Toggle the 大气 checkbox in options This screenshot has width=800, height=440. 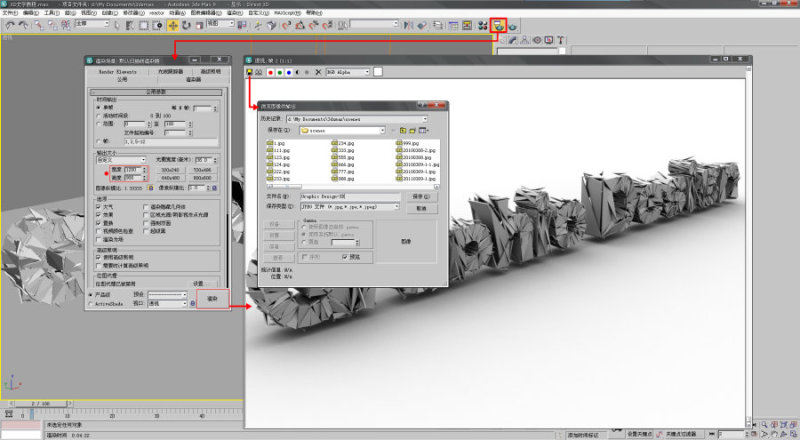[98, 207]
